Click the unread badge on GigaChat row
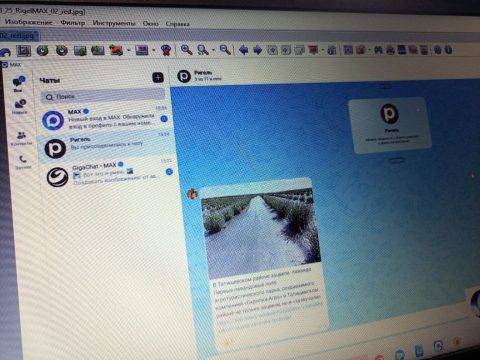480x360 pixels. point(169,172)
